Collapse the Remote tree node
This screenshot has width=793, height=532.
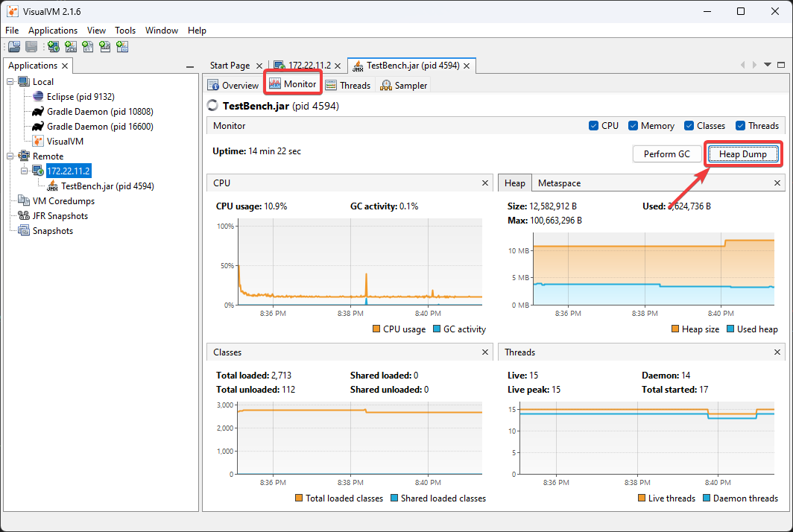pyautogui.click(x=10, y=156)
